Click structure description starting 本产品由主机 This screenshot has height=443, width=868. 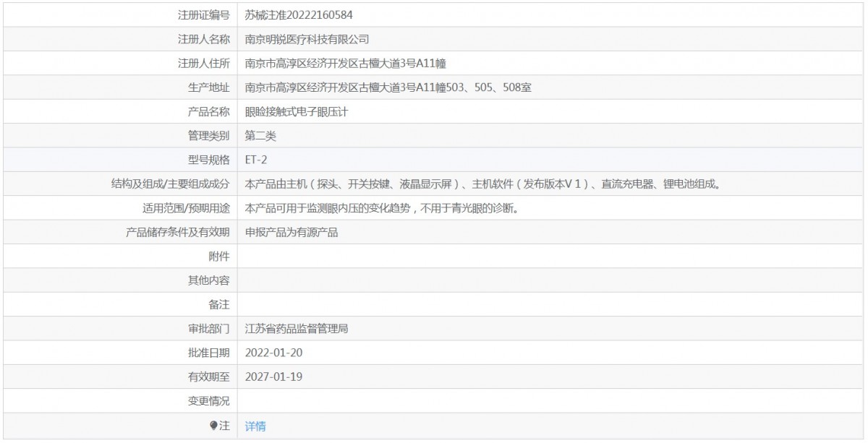point(483,184)
